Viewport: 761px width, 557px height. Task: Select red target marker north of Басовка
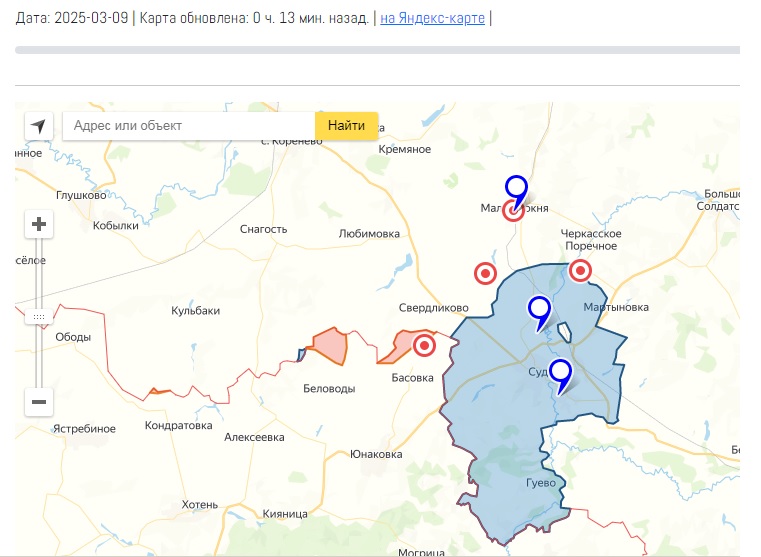coord(425,346)
